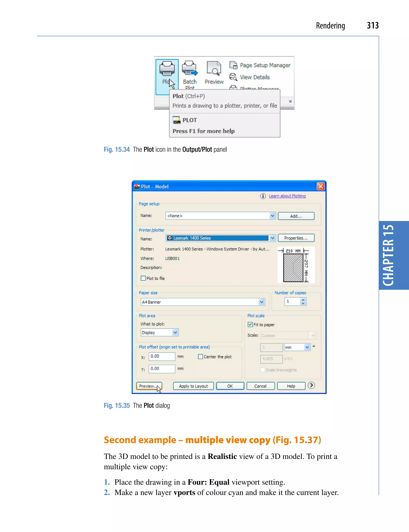Decrease number of copies with down arrow
Image resolution: width=409 pixels, height=532 pixels.
tap(303, 303)
